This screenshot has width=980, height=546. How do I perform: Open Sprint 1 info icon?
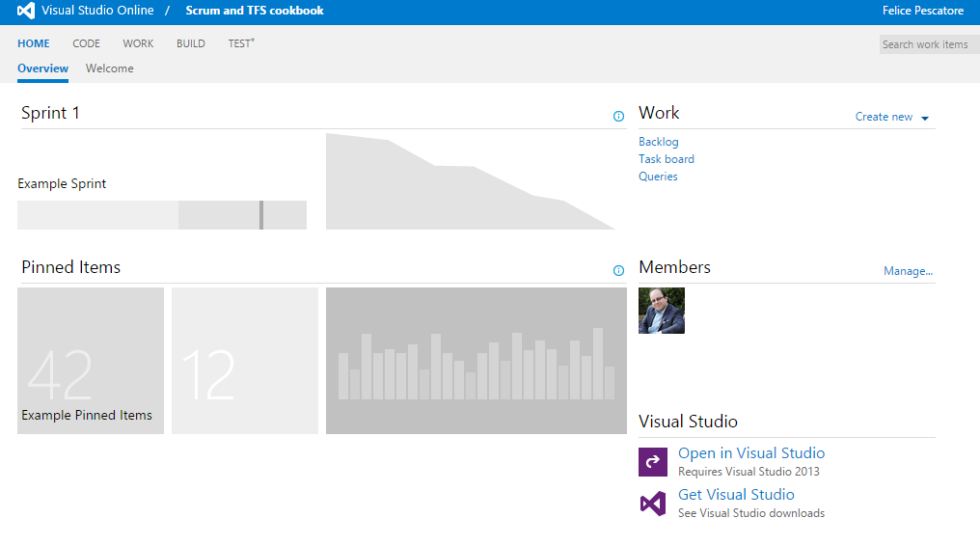tap(618, 116)
